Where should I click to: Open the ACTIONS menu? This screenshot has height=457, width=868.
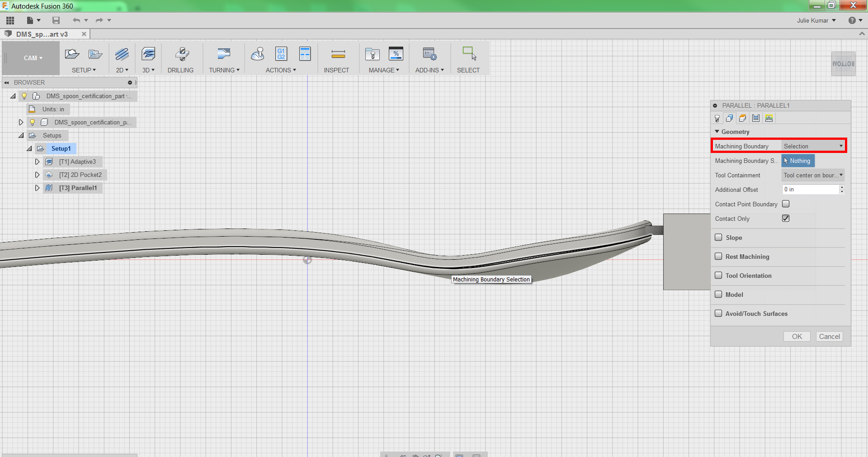coord(281,70)
